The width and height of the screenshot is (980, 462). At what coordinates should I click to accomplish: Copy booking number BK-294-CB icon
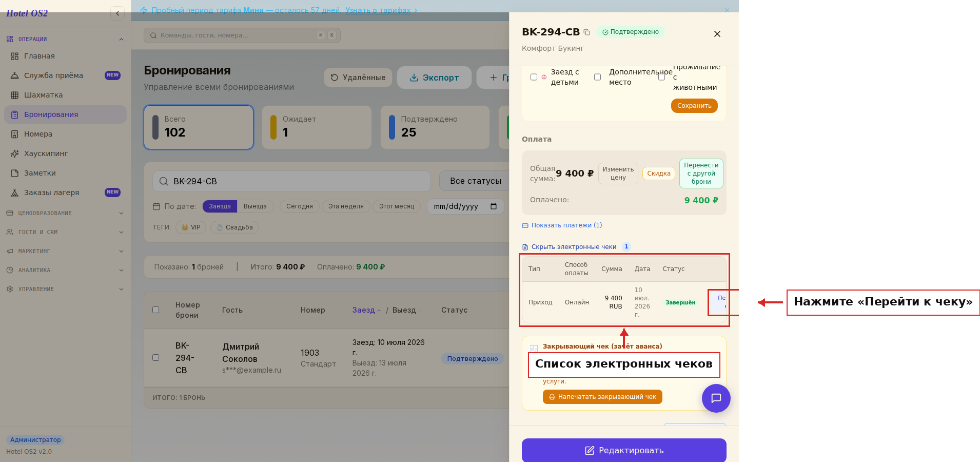tap(586, 32)
